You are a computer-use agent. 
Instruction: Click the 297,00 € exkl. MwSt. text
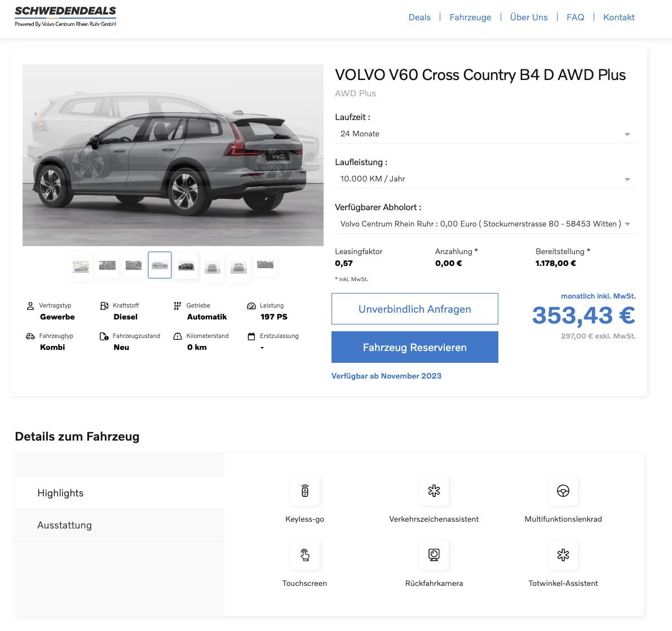click(598, 336)
